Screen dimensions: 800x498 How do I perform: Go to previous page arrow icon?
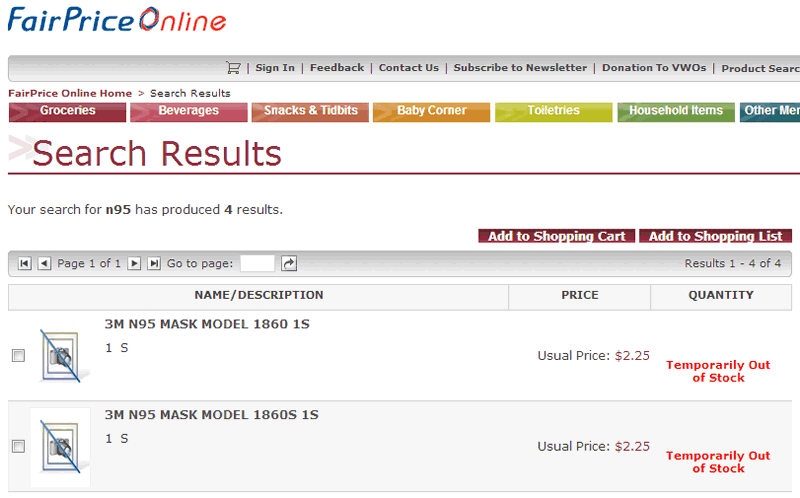(x=45, y=263)
